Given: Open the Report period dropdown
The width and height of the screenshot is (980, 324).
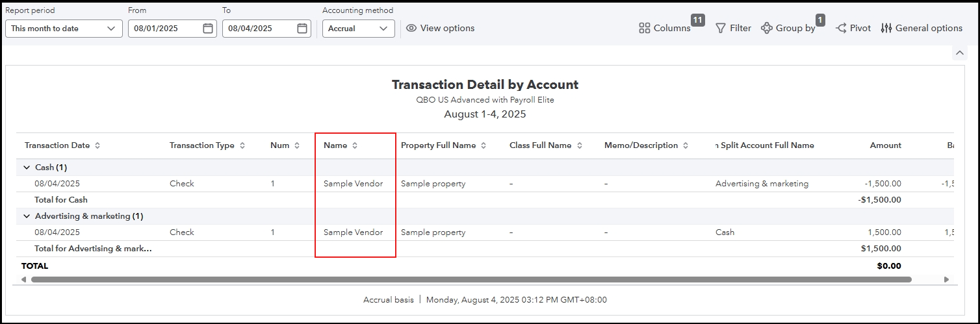Looking at the screenshot, I should tap(64, 29).
